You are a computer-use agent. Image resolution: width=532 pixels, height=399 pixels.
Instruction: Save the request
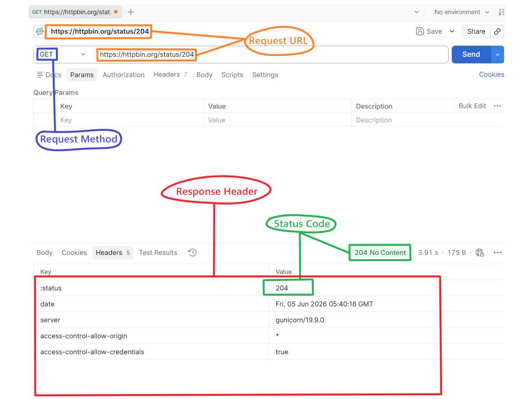429,31
